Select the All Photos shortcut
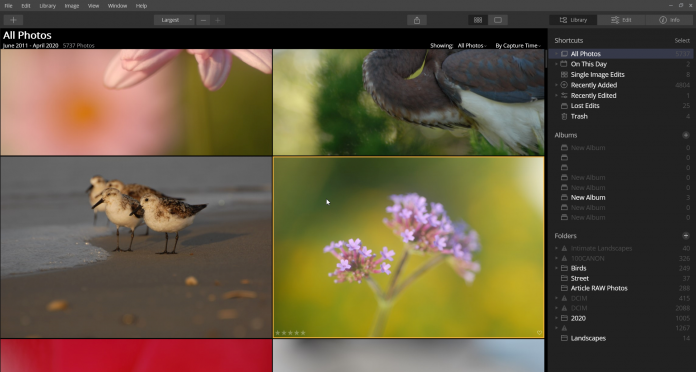 621,54
